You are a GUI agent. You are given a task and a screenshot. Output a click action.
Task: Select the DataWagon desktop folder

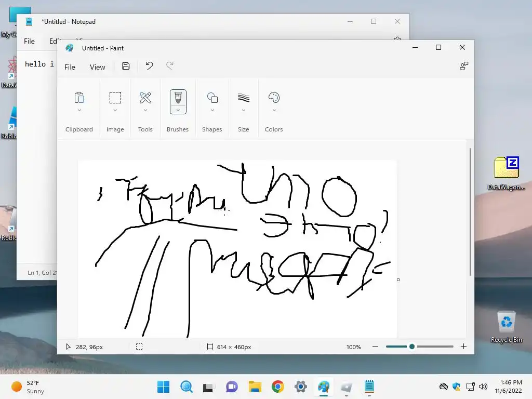[x=506, y=173]
